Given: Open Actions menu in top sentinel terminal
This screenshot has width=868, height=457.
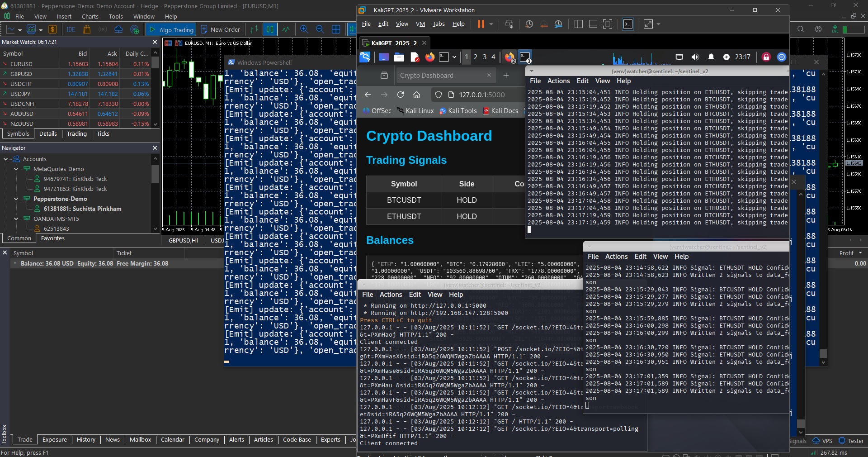Looking at the screenshot, I should [x=558, y=81].
